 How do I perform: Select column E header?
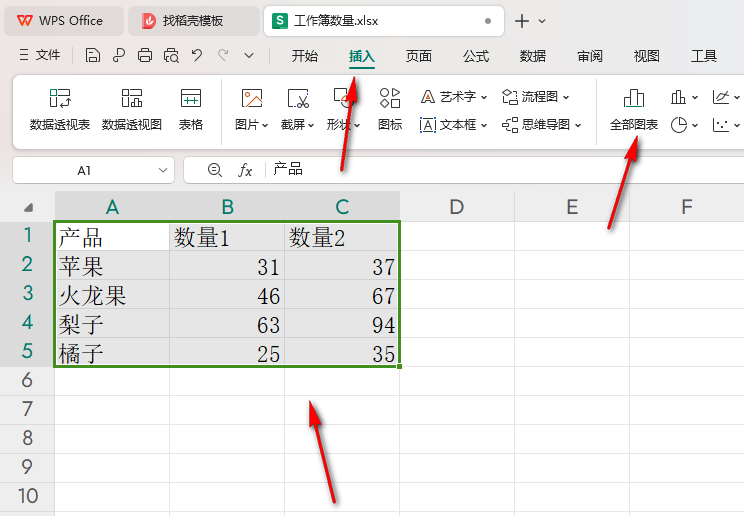[x=572, y=207]
